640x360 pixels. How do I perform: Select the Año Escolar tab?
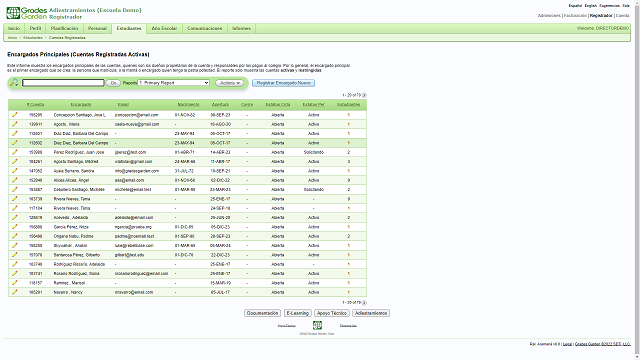[164, 29]
